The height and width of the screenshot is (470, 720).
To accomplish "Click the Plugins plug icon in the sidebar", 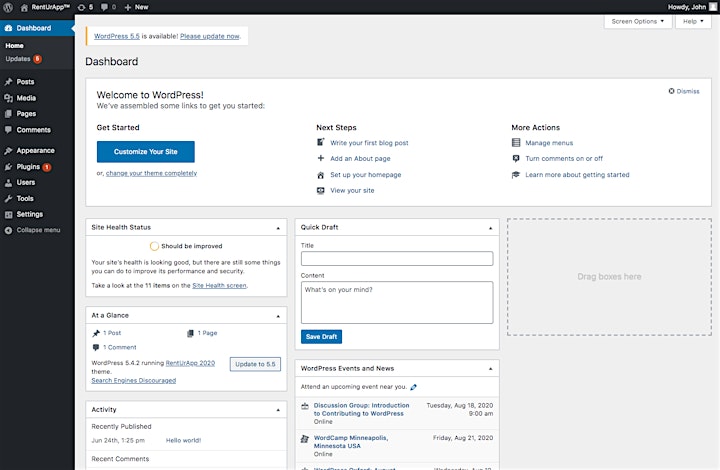I will (x=8, y=167).
